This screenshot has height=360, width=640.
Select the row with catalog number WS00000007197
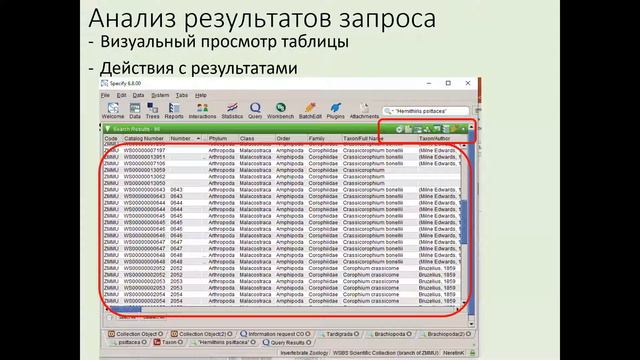pos(282,151)
